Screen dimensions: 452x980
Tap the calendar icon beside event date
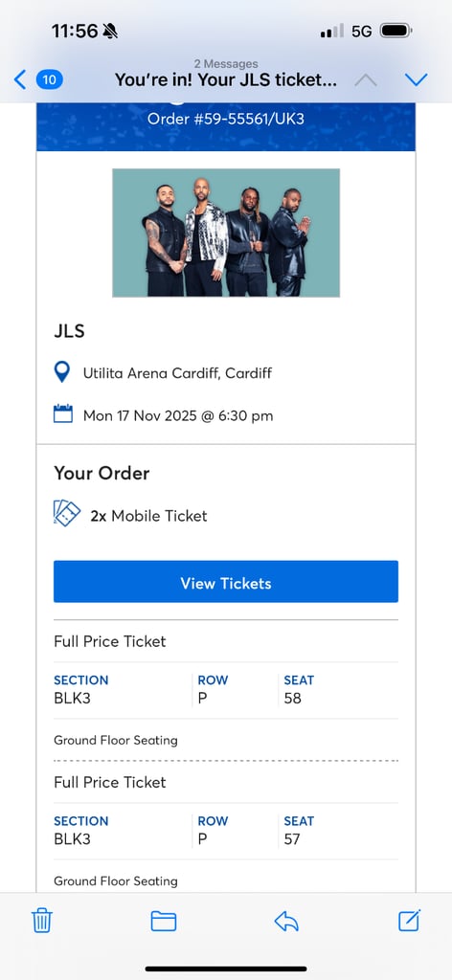[x=62, y=413]
